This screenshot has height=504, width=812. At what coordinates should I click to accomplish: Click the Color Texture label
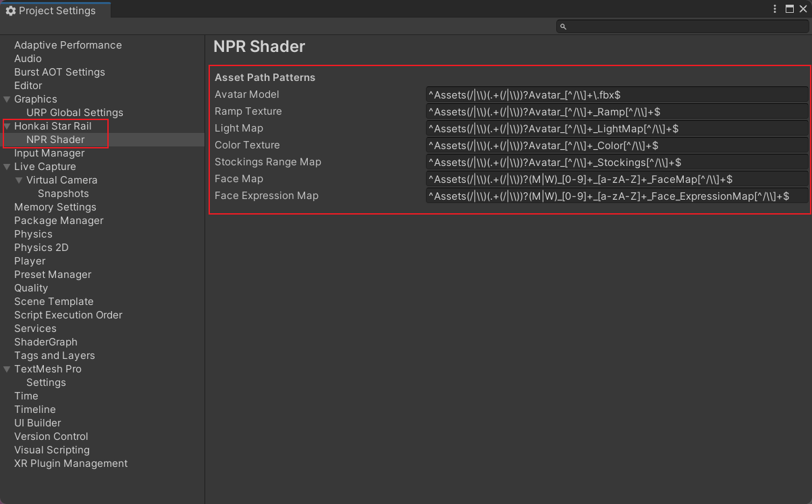point(247,145)
